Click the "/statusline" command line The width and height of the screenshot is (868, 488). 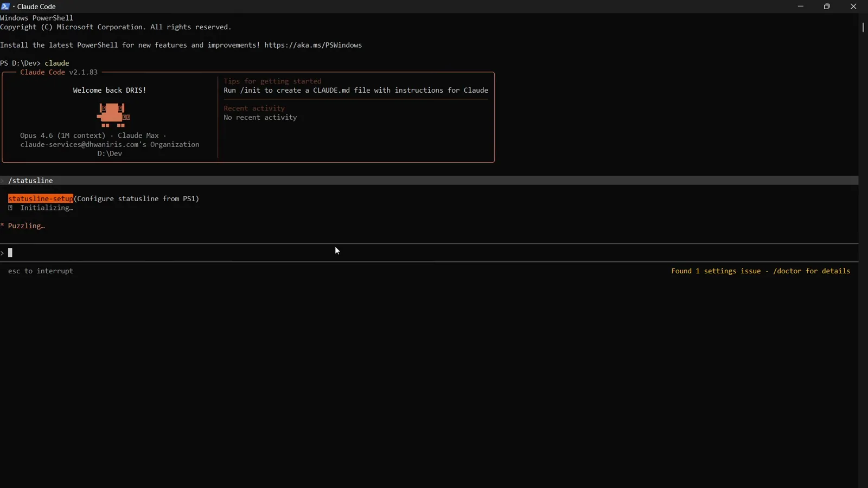[429, 181]
